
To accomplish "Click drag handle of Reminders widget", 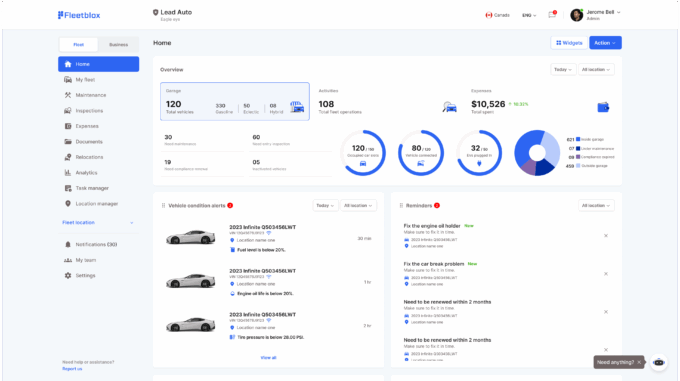I will 401,205.
